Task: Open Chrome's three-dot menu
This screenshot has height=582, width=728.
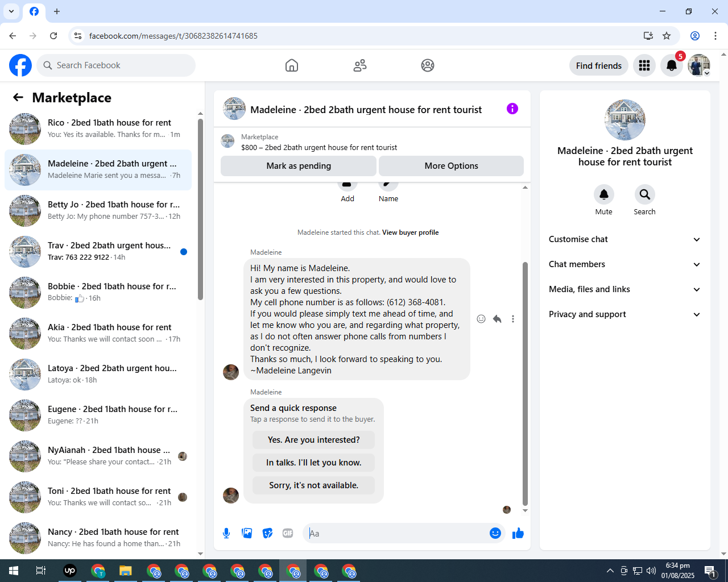Action: (x=715, y=36)
